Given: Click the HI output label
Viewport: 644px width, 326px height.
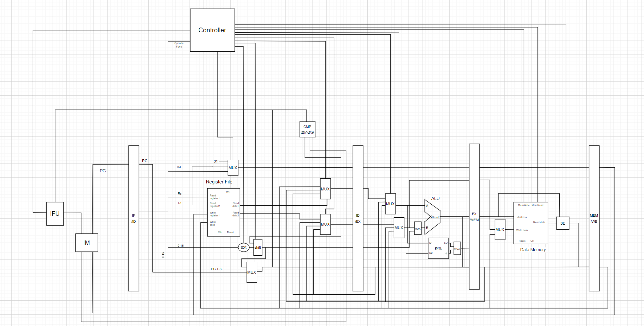Looking at the screenshot, I should click(x=446, y=253).
